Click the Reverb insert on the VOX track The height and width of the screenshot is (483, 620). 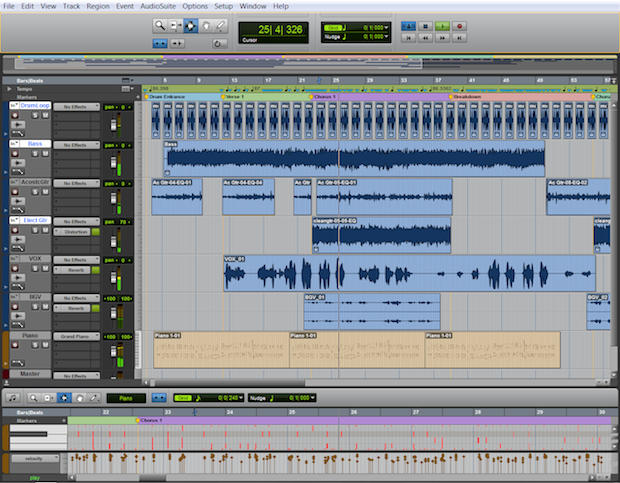click(x=76, y=269)
